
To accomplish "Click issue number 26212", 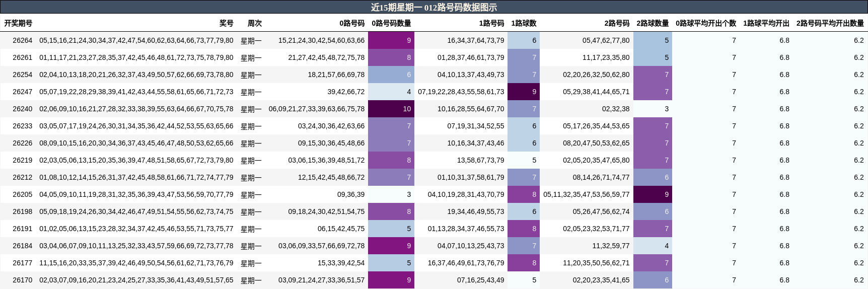I will (x=23, y=177).
